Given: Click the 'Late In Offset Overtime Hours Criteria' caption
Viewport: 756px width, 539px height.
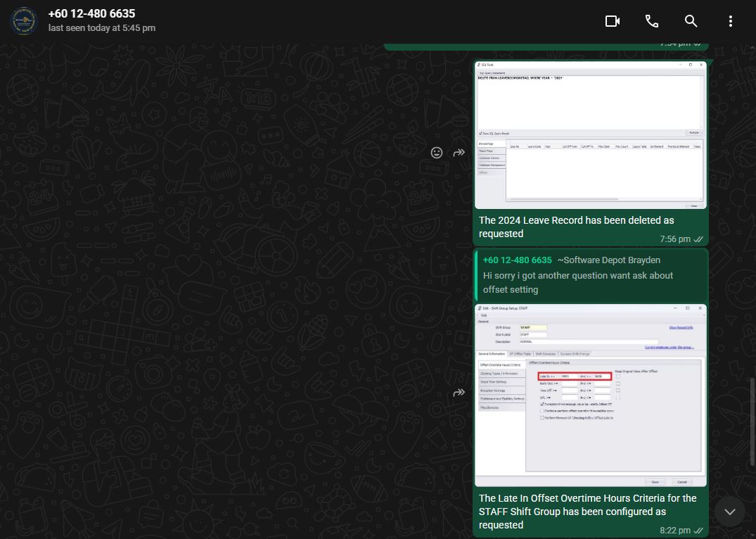Looking at the screenshot, I should click(x=587, y=512).
